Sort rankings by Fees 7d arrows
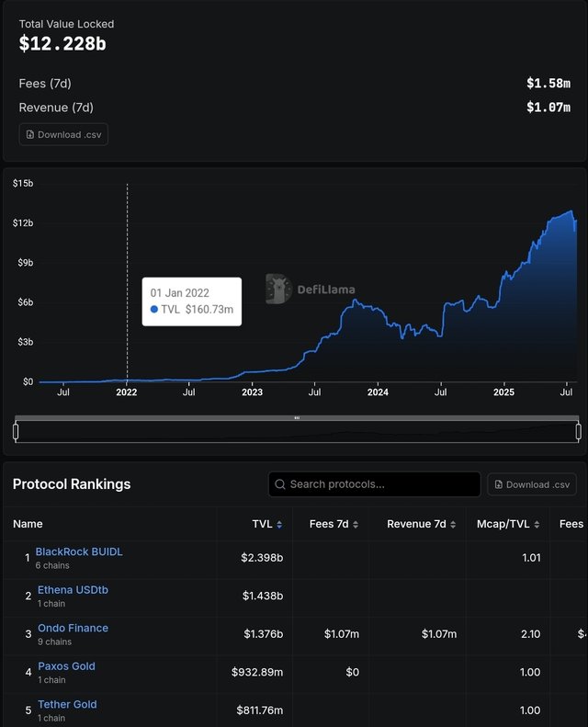588x727 pixels. tap(356, 525)
